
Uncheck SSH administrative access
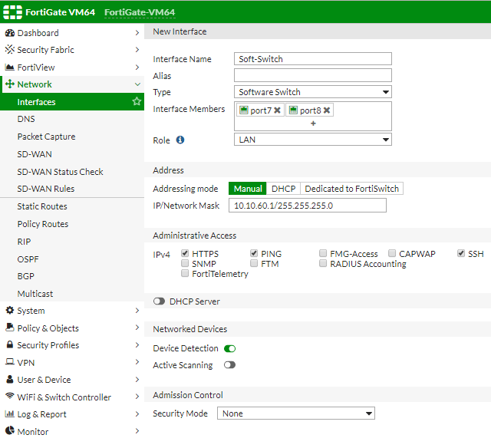click(x=461, y=253)
